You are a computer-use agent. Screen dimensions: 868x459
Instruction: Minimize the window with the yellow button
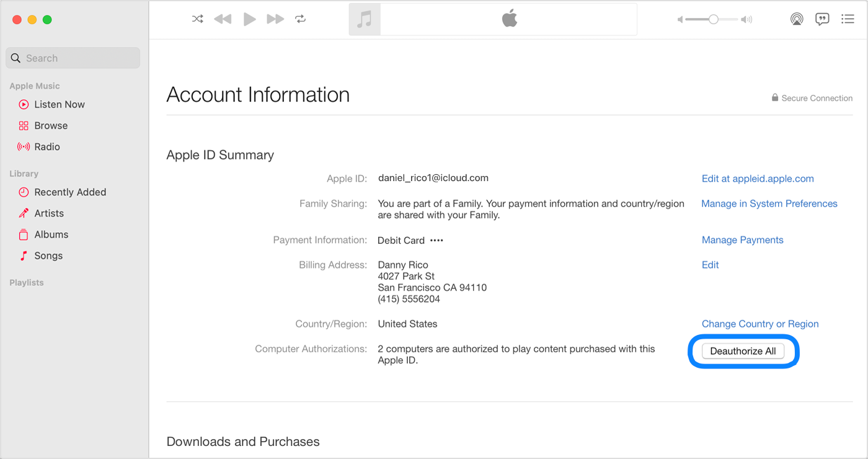(32, 20)
